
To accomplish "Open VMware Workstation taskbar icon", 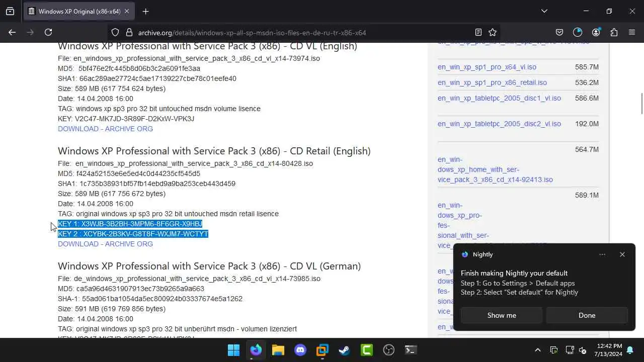I will coord(323,350).
